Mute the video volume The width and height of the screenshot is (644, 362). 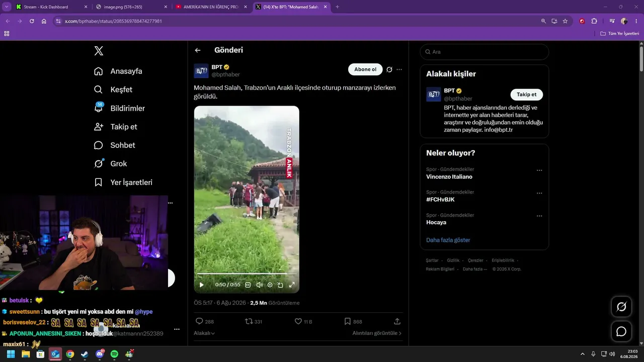(x=259, y=285)
